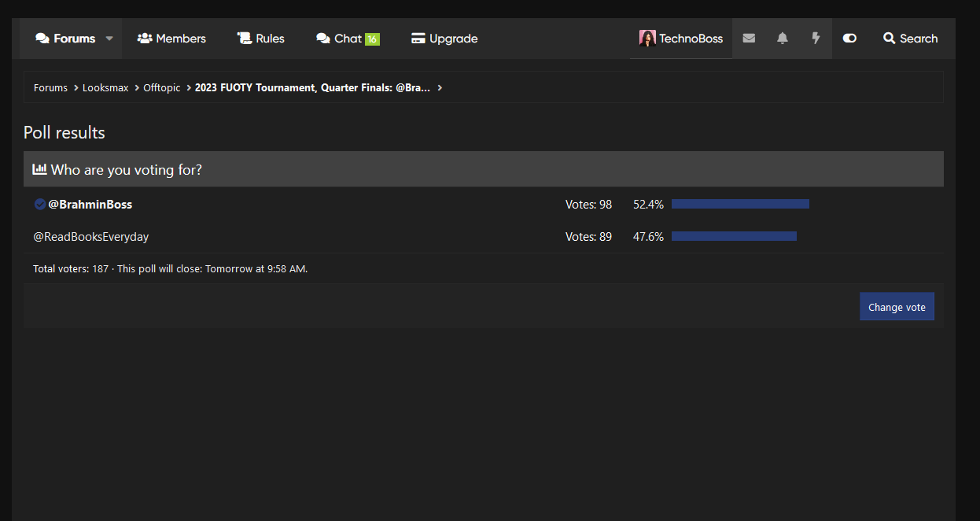The height and width of the screenshot is (521, 980).
Task: Click the @ReadBooksEveryday poll option
Action: click(90, 237)
